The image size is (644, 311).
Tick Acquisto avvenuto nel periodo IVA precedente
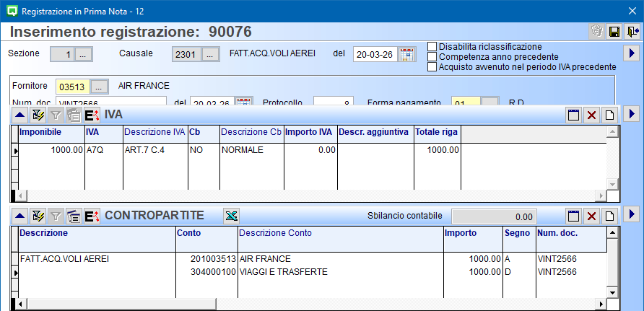pyautogui.click(x=432, y=67)
